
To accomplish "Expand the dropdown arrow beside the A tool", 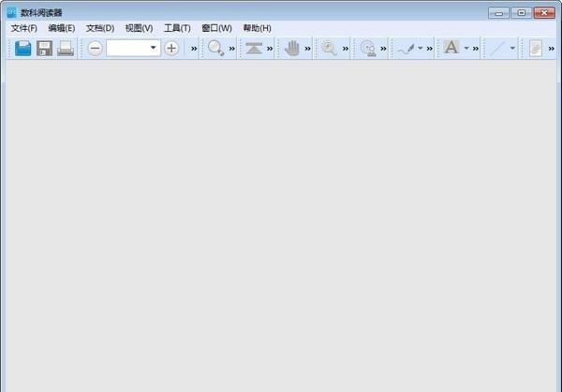I will (x=466, y=48).
